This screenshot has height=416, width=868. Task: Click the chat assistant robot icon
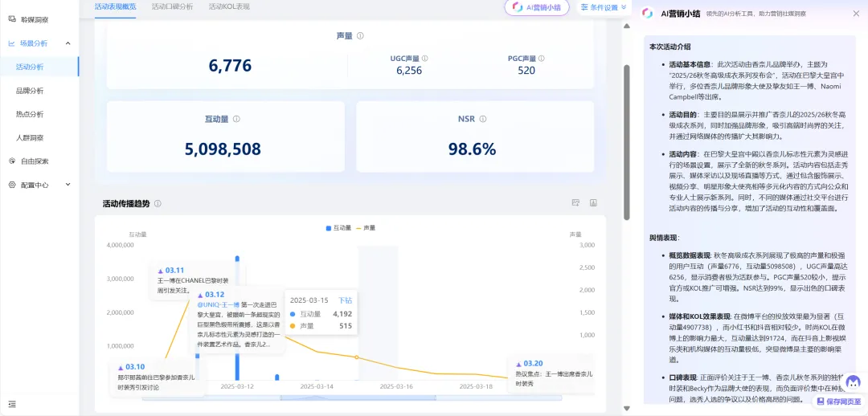click(854, 383)
